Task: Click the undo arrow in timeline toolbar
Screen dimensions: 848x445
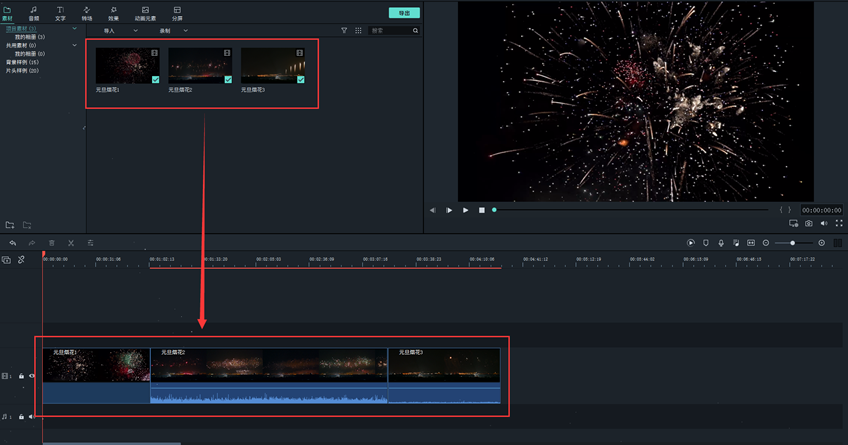Action: [13, 243]
